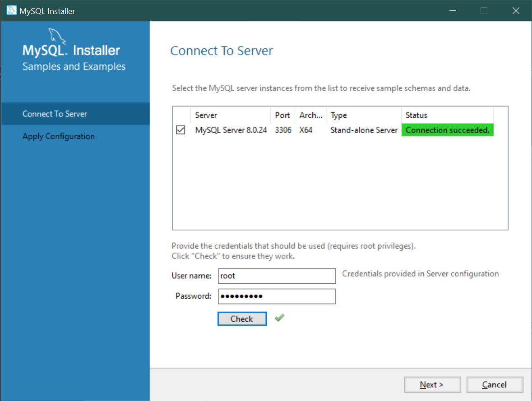Proceed with the Next button
Viewport: 532px width, 401px height.
pyautogui.click(x=432, y=384)
